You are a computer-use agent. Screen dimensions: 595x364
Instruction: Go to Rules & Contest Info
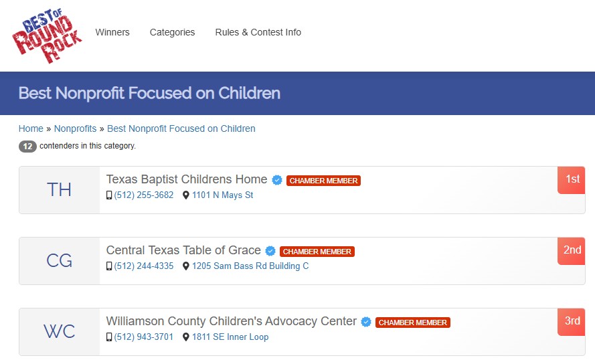click(x=258, y=32)
